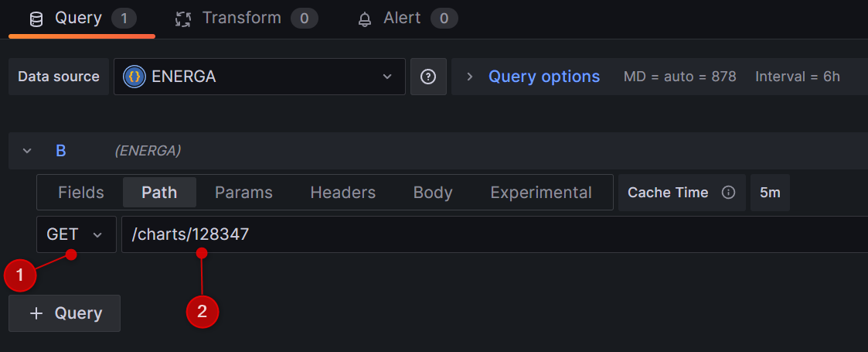The width and height of the screenshot is (868, 352).
Task: Select the Headers tab
Action: click(x=342, y=193)
